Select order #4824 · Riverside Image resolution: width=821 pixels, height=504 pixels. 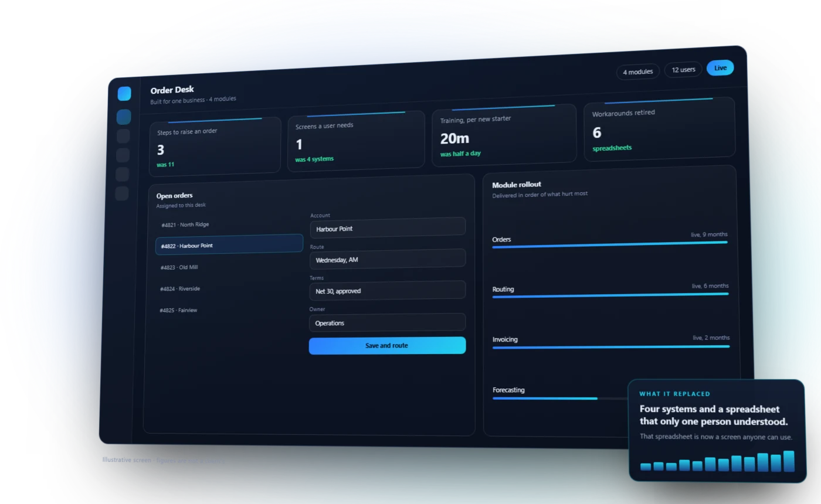click(x=229, y=288)
